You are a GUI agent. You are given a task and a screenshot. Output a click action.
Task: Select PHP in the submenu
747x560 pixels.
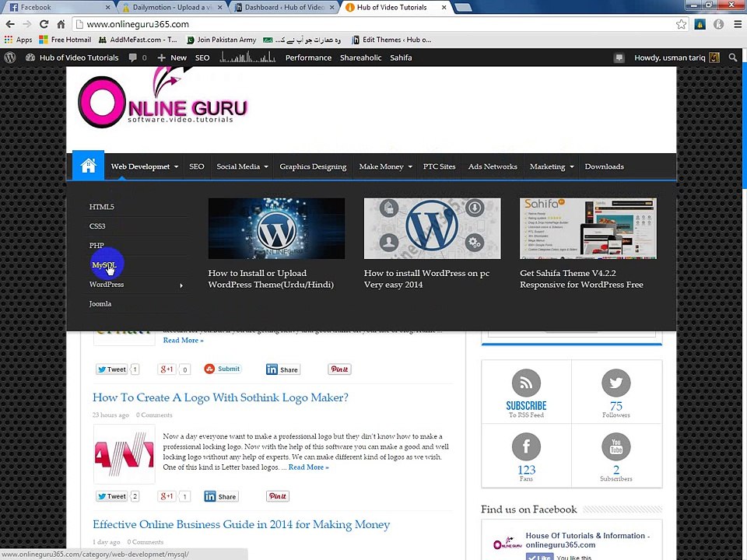[x=96, y=245]
